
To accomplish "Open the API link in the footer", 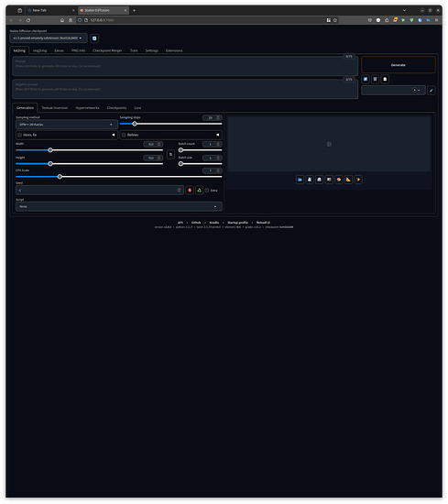I will pos(180,223).
